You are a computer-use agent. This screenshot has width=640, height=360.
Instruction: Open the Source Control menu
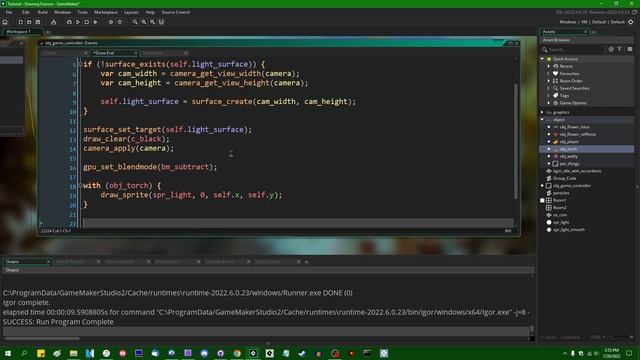tap(176, 12)
